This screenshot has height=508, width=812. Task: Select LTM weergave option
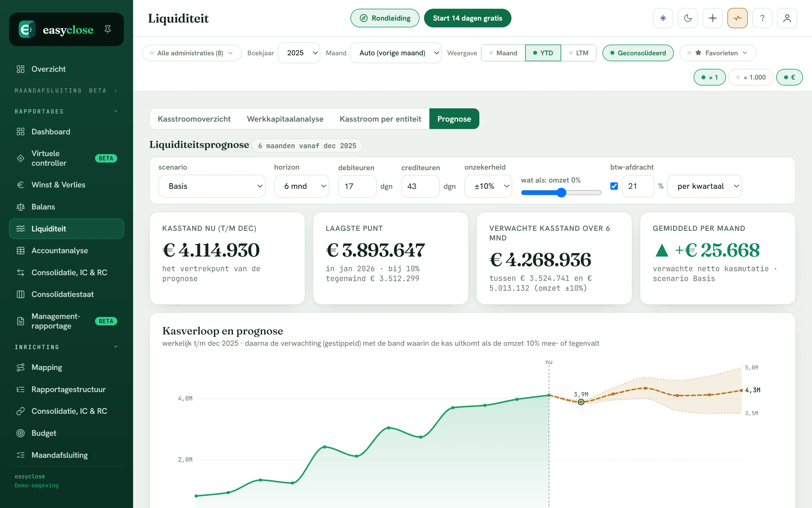(x=579, y=53)
